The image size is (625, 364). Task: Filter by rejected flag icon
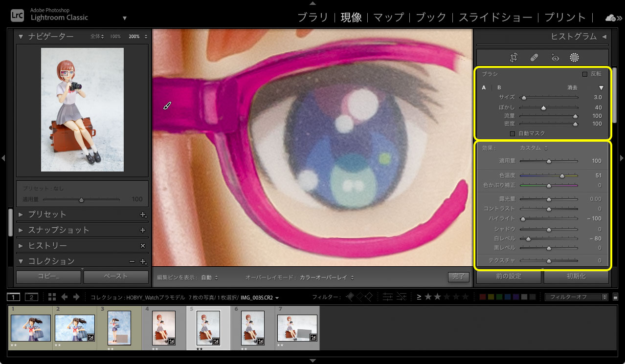point(369,297)
